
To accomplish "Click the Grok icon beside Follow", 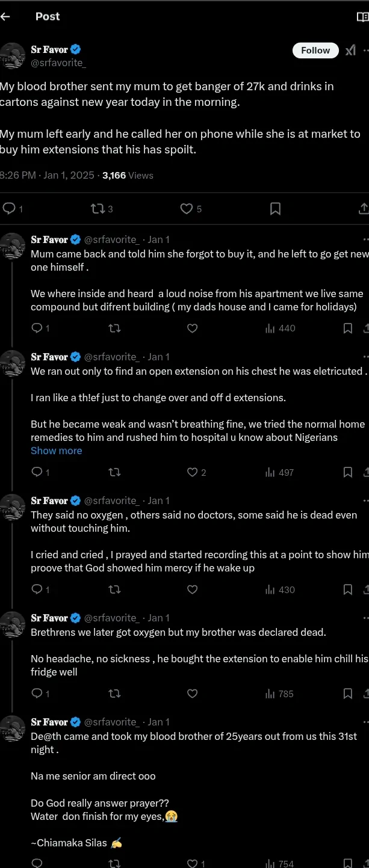I will coord(350,51).
